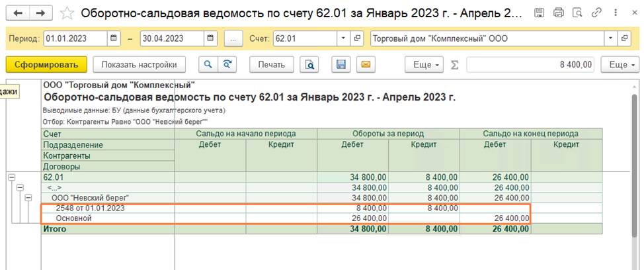Click the magnifier search icon in toolbar
The width and height of the screenshot is (644, 270).
pos(208,64)
